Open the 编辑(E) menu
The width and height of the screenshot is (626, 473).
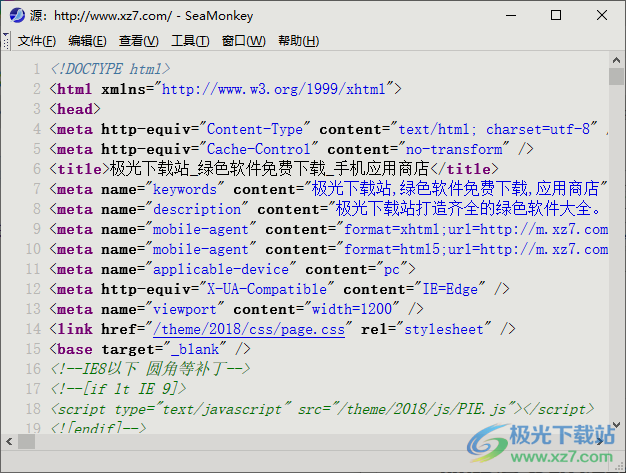pos(87,41)
